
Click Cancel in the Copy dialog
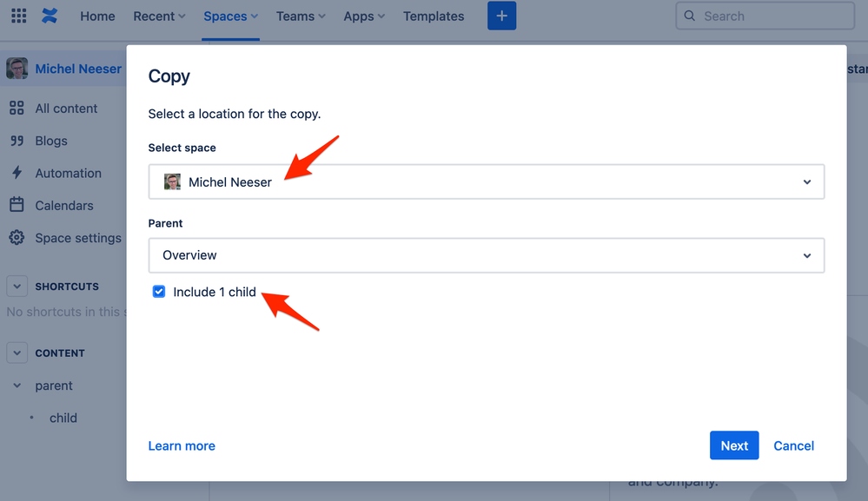[793, 445]
